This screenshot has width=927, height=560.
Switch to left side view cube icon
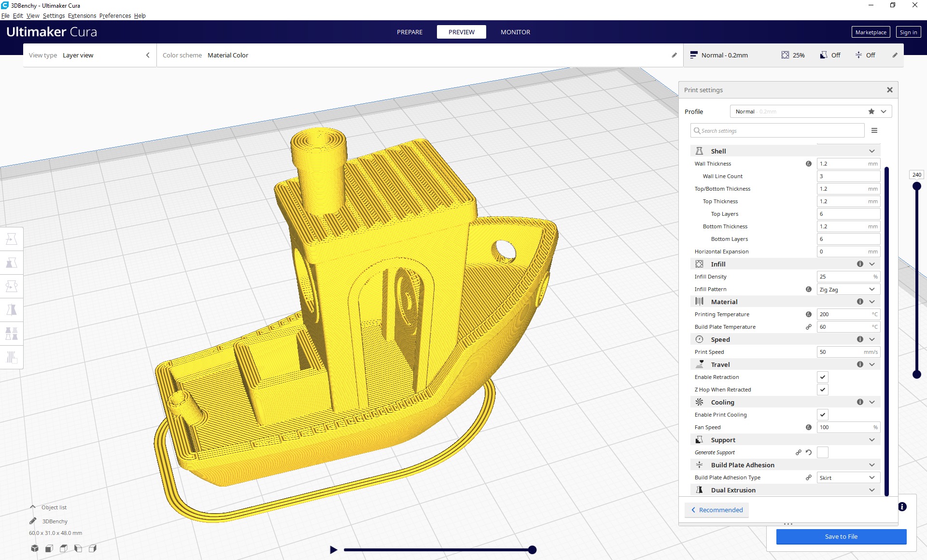click(x=78, y=548)
